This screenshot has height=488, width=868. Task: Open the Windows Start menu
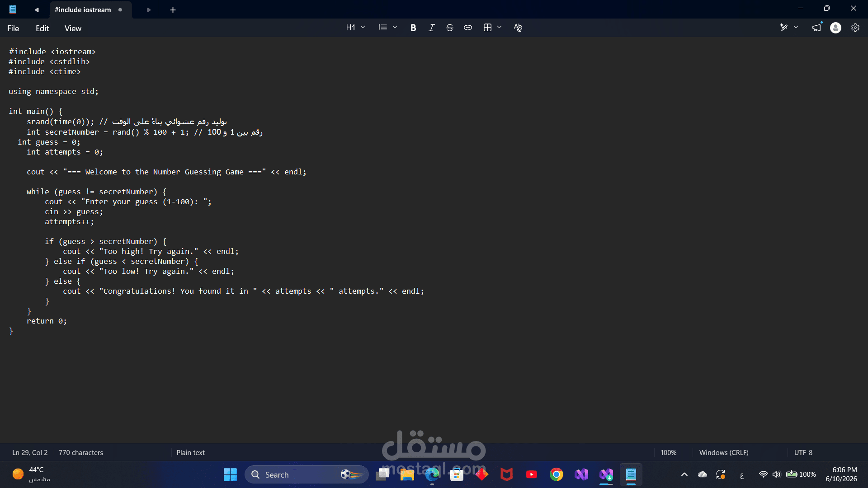(x=230, y=474)
